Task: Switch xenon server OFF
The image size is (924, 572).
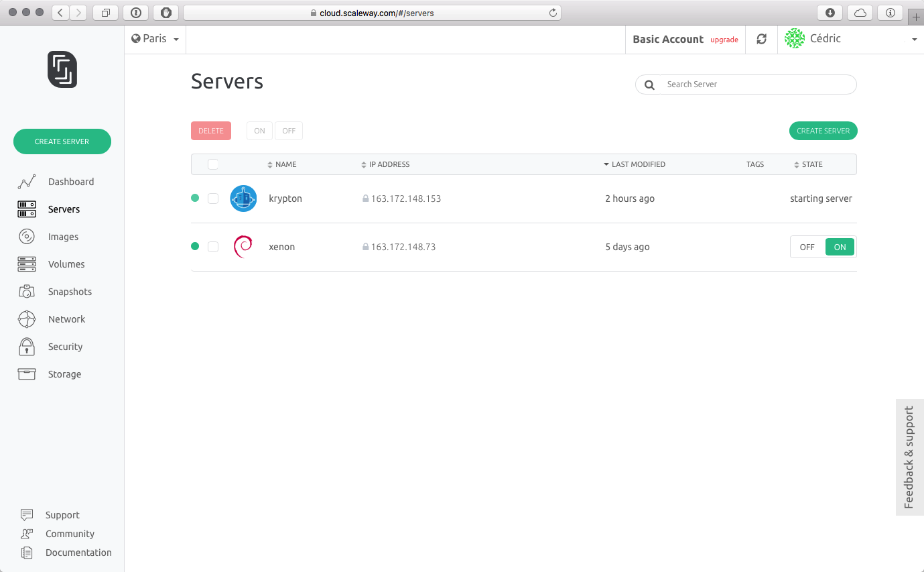Action: click(807, 247)
